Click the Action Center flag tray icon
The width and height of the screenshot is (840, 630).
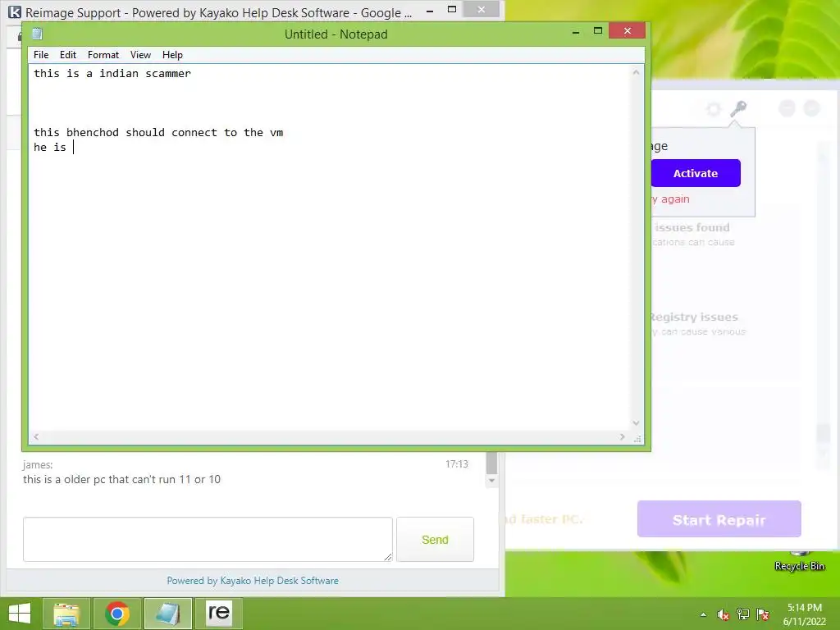[763, 614]
